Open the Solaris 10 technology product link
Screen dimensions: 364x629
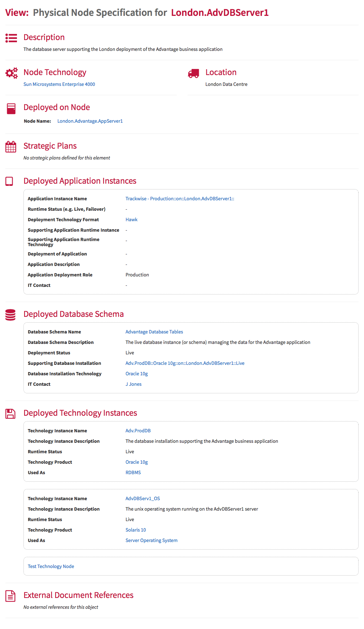point(136,530)
